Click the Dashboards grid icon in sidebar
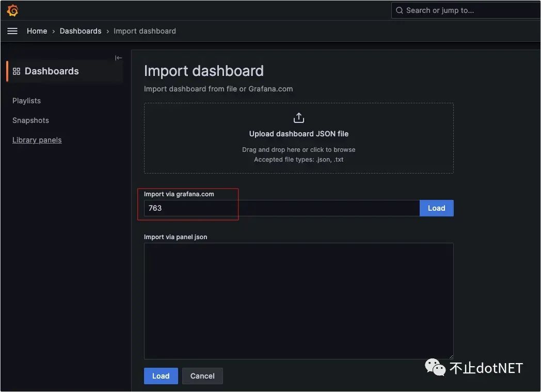The image size is (541, 392). coord(17,71)
